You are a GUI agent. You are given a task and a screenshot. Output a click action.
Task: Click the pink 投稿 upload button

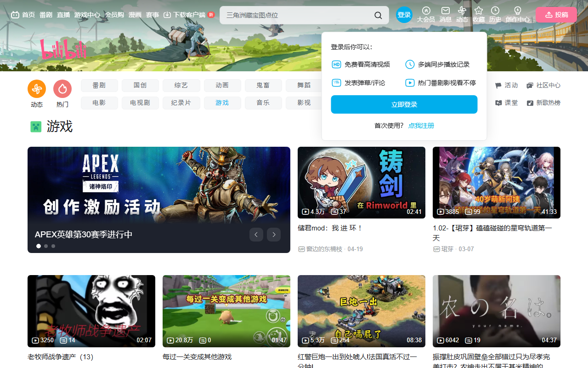pyautogui.click(x=556, y=15)
